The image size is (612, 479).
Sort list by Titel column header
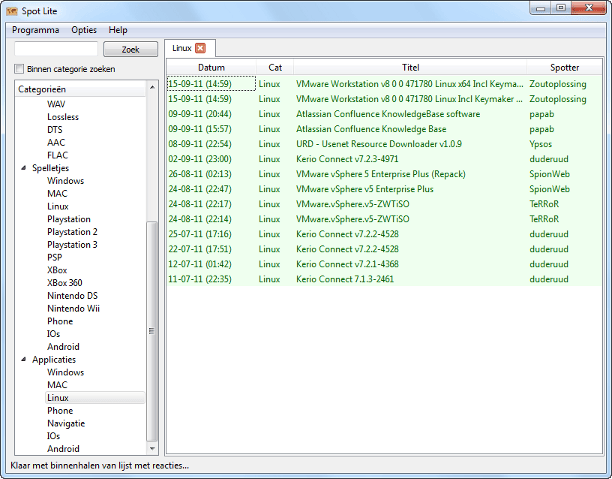point(410,68)
